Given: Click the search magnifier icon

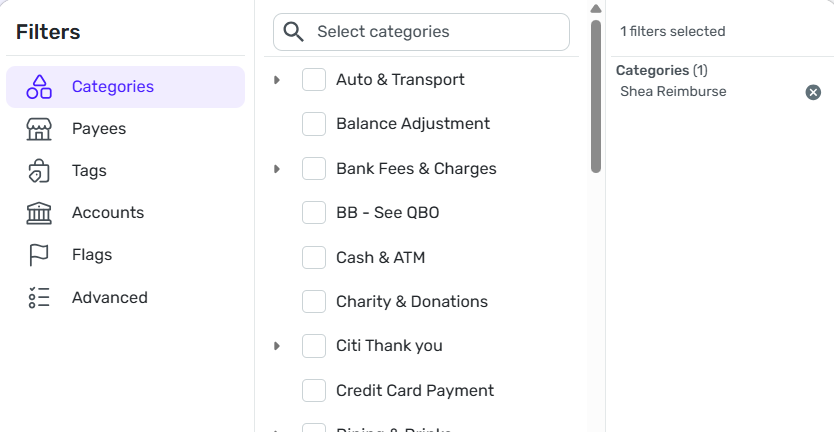Looking at the screenshot, I should (x=294, y=32).
